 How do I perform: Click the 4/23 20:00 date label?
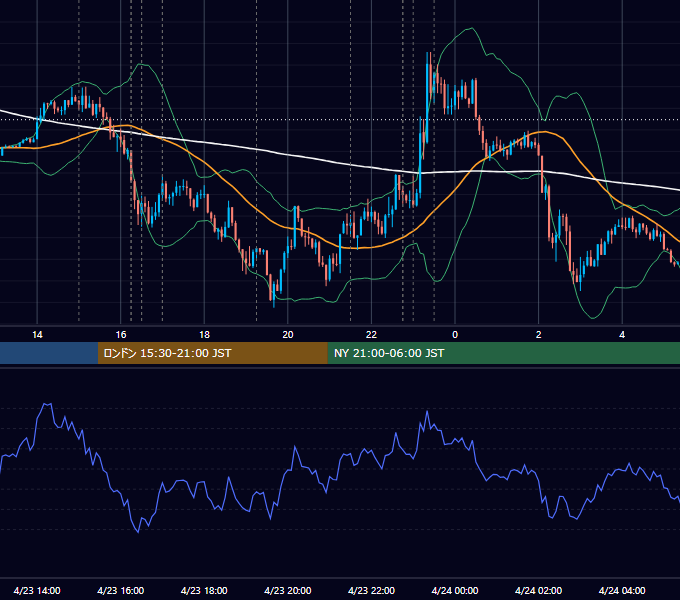288,590
